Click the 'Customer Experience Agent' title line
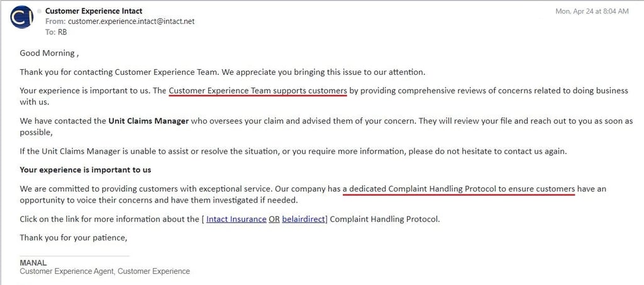 click(104, 272)
